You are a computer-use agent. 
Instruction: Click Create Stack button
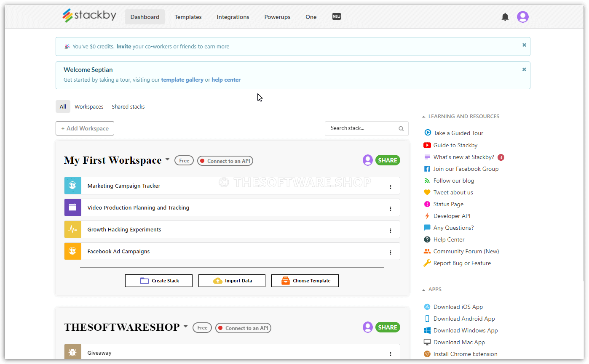[x=159, y=281]
